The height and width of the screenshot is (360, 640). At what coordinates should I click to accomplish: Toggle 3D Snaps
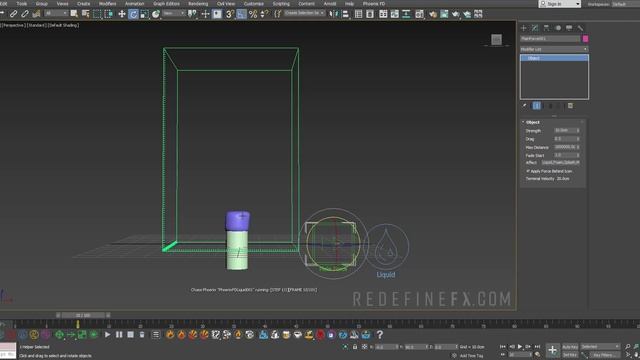point(230,14)
